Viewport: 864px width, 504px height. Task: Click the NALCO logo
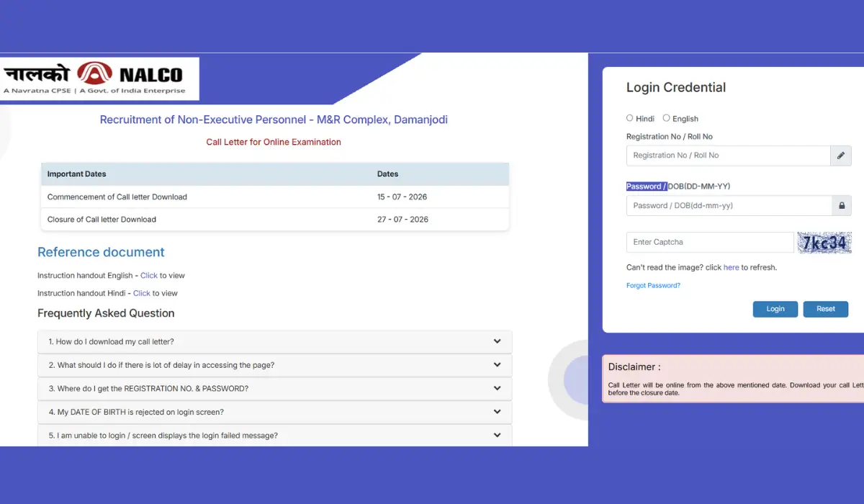(99, 78)
